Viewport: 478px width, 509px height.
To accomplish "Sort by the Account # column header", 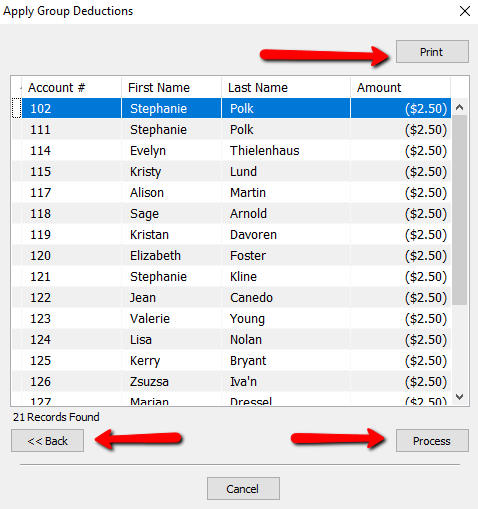I will [71, 88].
